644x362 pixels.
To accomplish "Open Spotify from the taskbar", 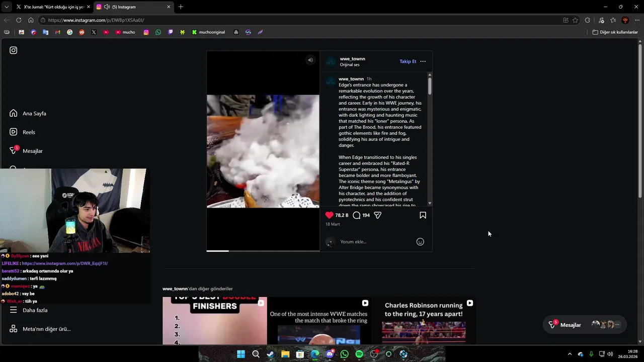I will (x=359, y=354).
